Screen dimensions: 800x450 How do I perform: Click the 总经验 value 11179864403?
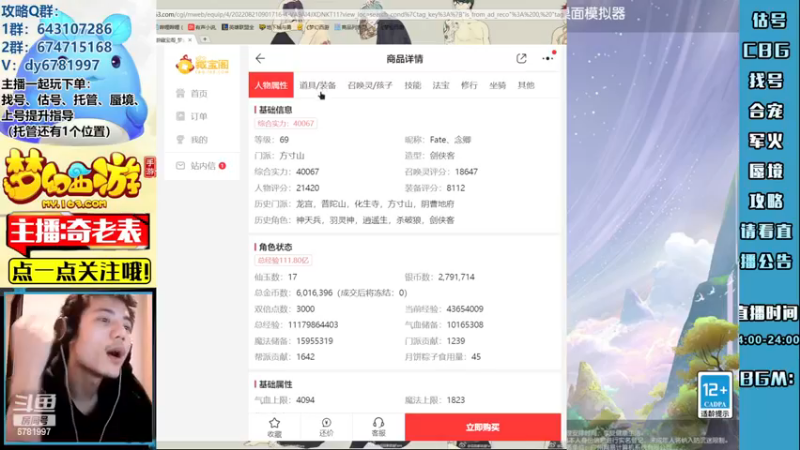[x=313, y=324]
